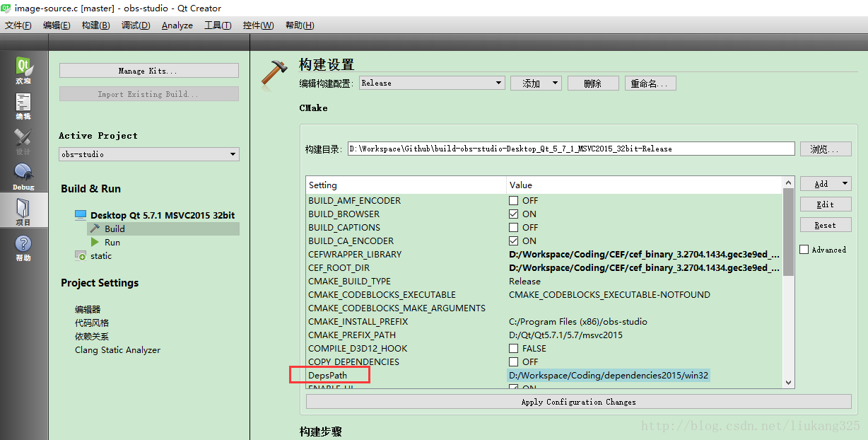
Task: Select the DepsPath value dependencies2015/win32
Action: pyautogui.click(x=609, y=376)
